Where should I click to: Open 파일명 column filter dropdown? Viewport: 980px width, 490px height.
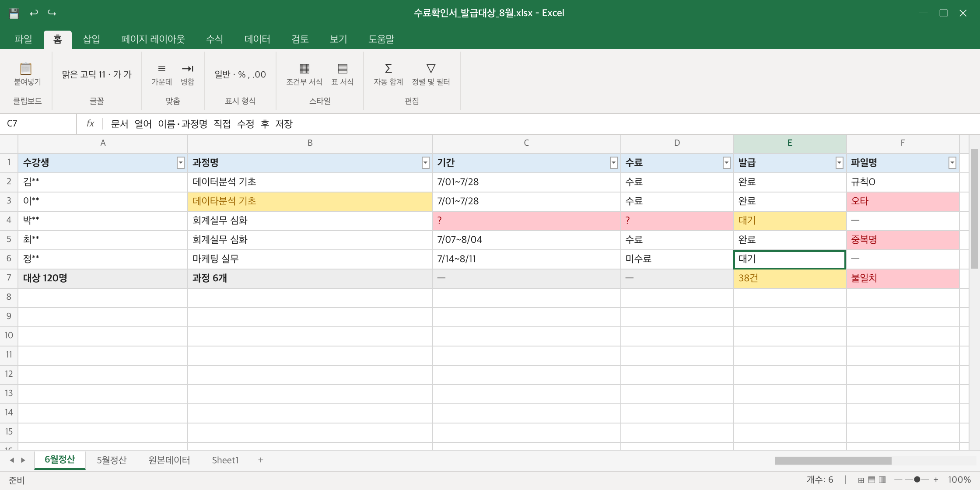point(952,163)
